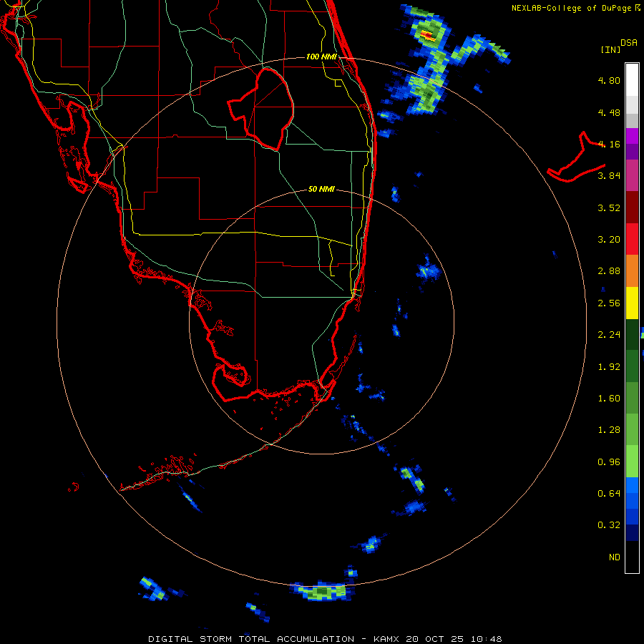
Task: Click the 100 NMI range ring label
Action: coord(321,57)
